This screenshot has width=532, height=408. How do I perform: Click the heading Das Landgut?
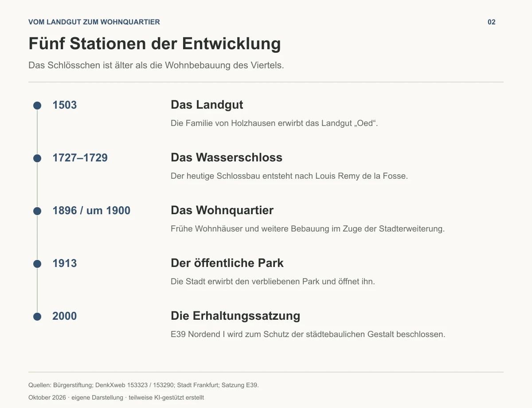point(207,105)
